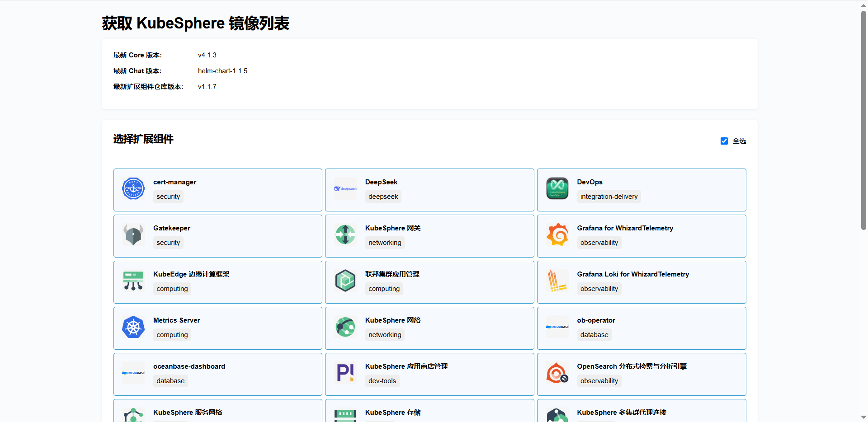This screenshot has height=422, width=868.
Task: Select the cert-manager extension card
Action: pos(218,190)
